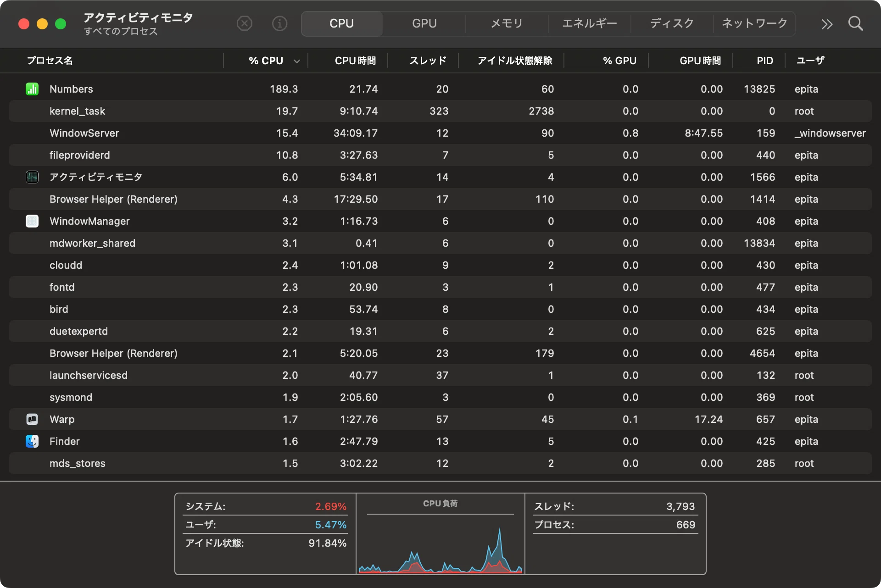Select the WindowServer process
This screenshot has width=881, height=588.
(440, 133)
